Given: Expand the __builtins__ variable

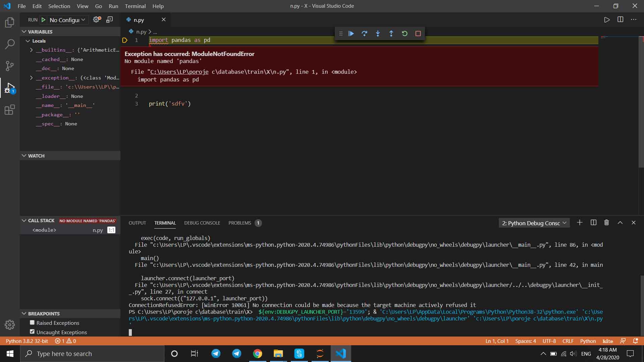Looking at the screenshot, I should pyautogui.click(x=32, y=50).
